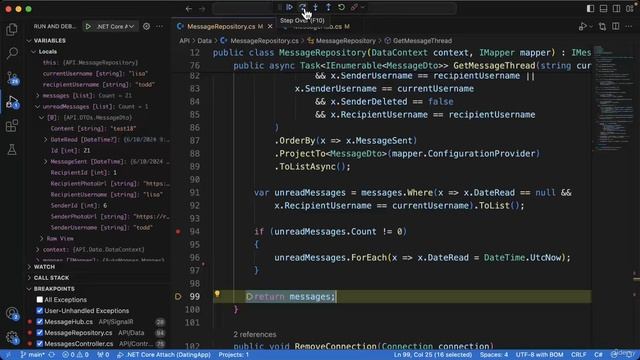Open the Accounts menu icon

pyautogui.click(x=12, y=313)
